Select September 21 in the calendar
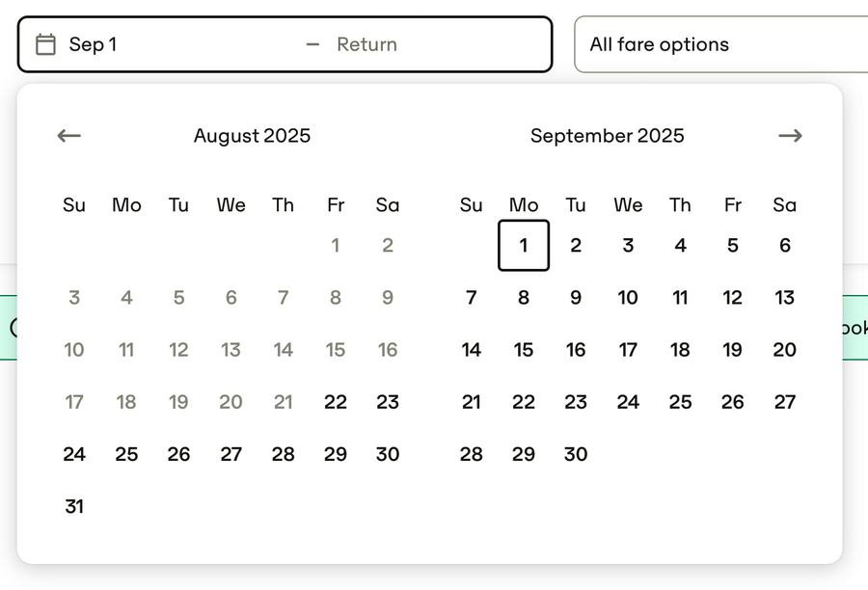Viewport: 868px width, 590px height. click(x=471, y=402)
